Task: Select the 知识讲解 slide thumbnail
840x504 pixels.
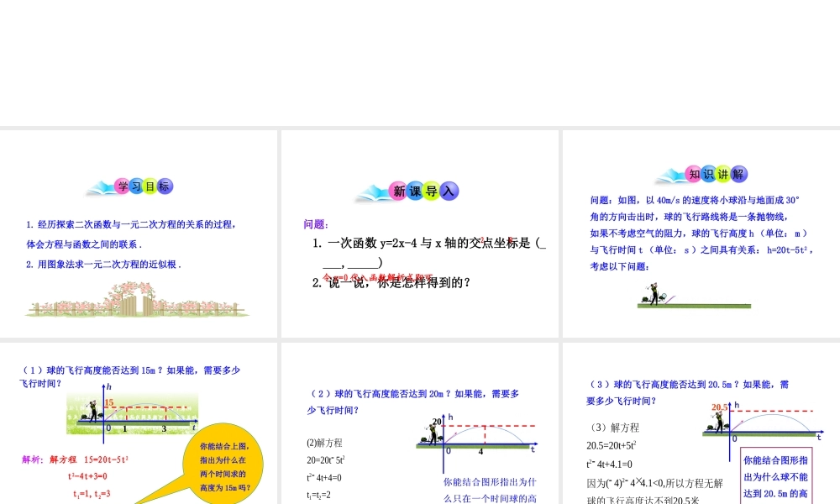Action: coord(701,231)
